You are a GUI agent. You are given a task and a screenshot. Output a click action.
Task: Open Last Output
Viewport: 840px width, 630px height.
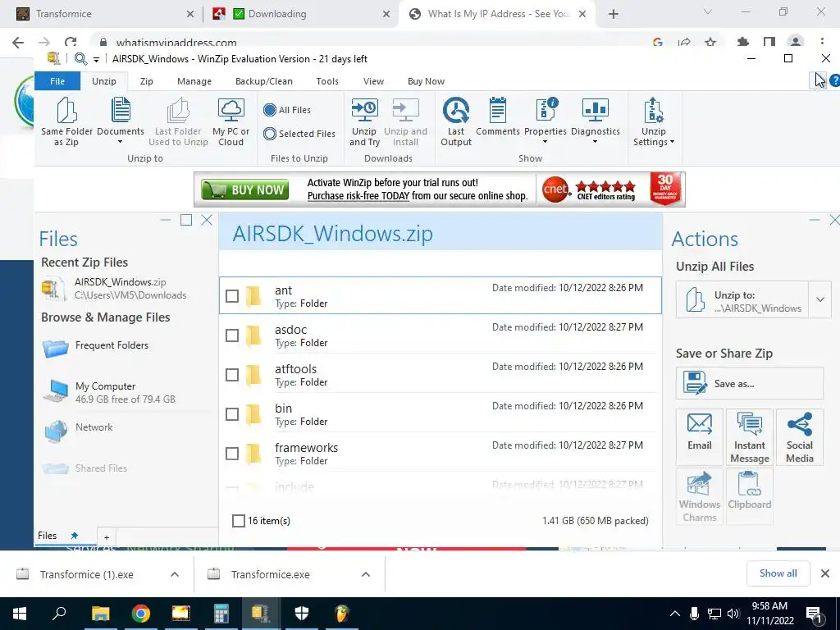point(456,122)
